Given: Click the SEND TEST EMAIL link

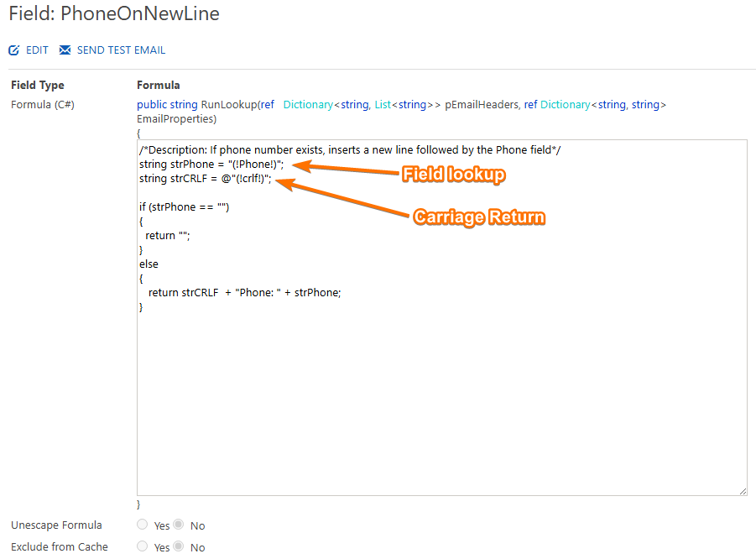Looking at the screenshot, I should click(x=121, y=50).
